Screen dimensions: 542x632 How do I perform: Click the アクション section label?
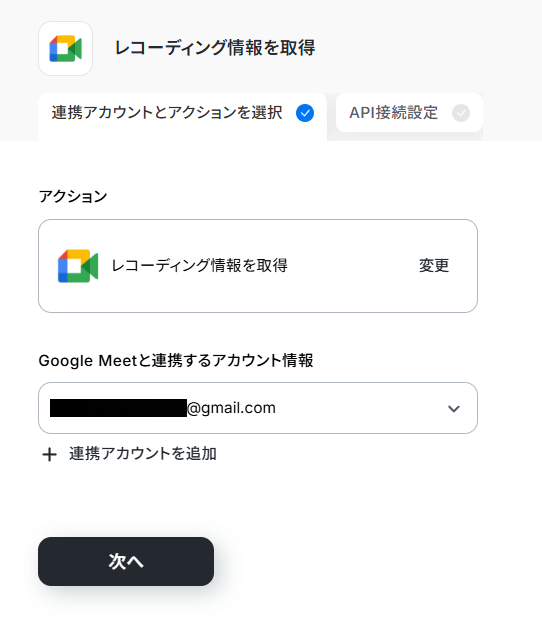[73, 197]
